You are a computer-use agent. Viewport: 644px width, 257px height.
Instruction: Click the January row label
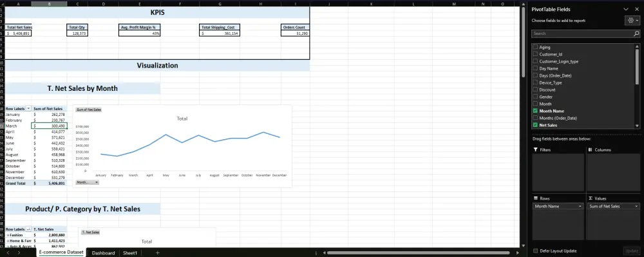tap(13, 115)
